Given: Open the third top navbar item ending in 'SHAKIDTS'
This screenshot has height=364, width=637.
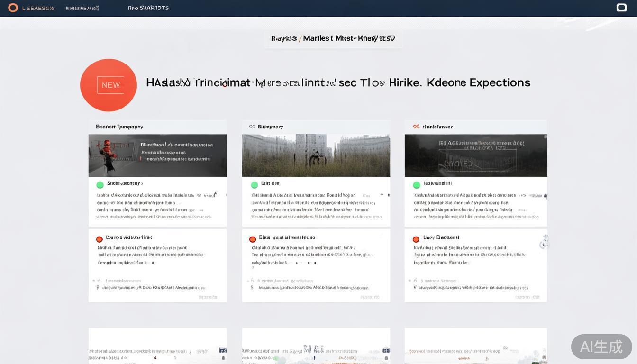Looking at the screenshot, I should 148,8.
